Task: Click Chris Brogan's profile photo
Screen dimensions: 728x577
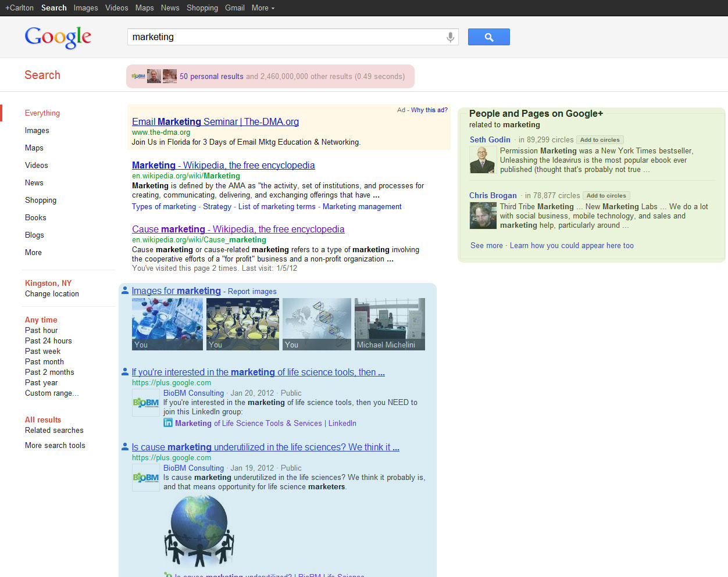Action: [x=483, y=216]
